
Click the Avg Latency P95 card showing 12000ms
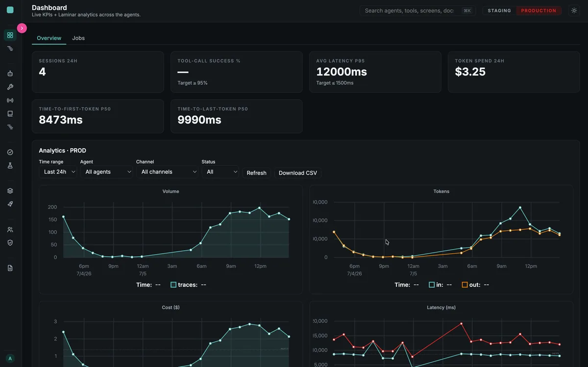click(x=375, y=72)
